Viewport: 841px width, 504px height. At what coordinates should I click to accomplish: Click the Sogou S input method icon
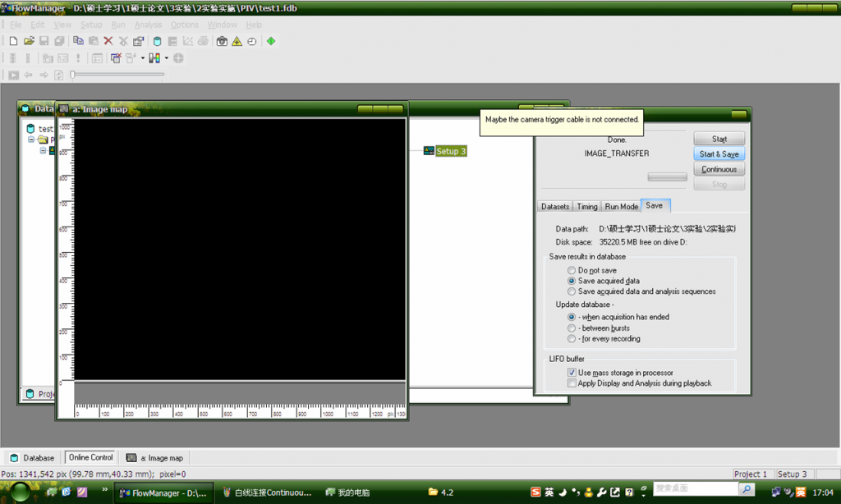point(535,492)
